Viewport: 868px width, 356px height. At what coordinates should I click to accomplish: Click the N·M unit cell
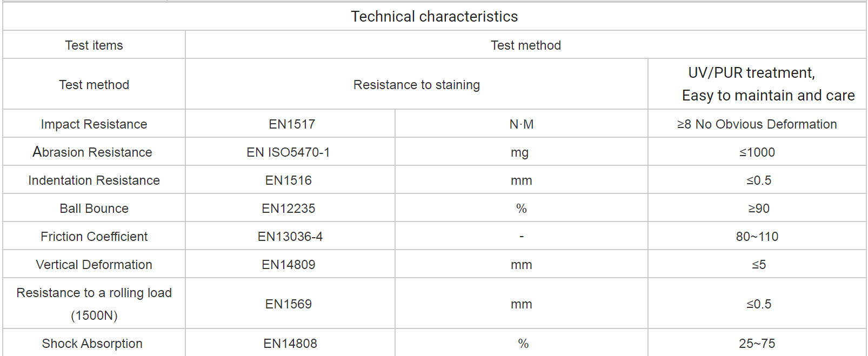point(521,124)
